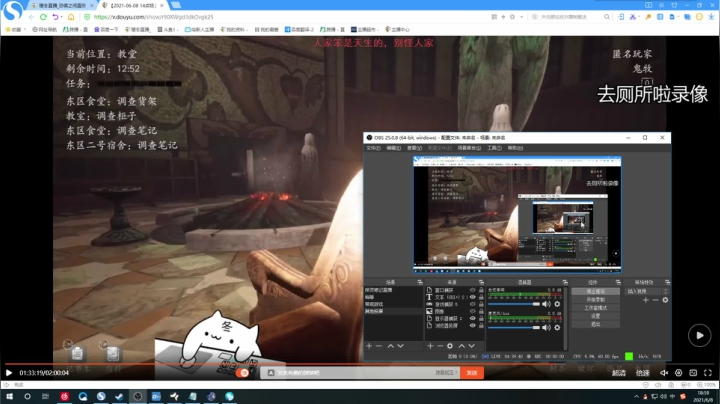This screenshot has height=404, width=720.
Task: Reload the page with green refresh icon
Action: tap(43, 17)
